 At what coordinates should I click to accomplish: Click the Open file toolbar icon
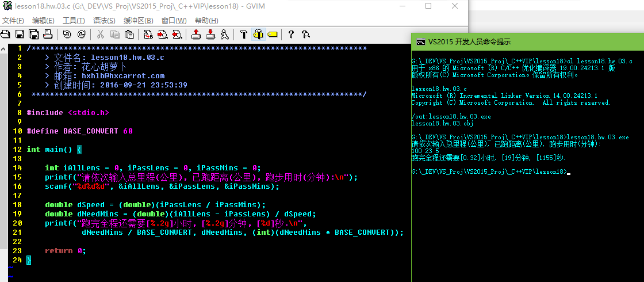(x=5, y=35)
